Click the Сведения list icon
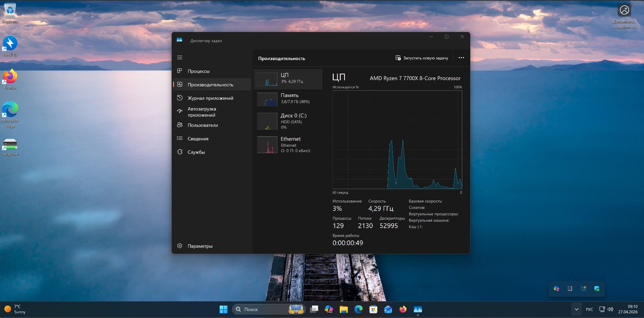This screenshot has width=644, height=318. click(180, 138)
